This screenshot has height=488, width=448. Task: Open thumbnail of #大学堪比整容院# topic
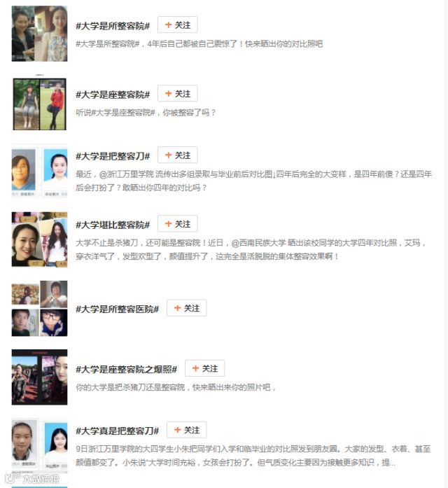click(39, 239)
